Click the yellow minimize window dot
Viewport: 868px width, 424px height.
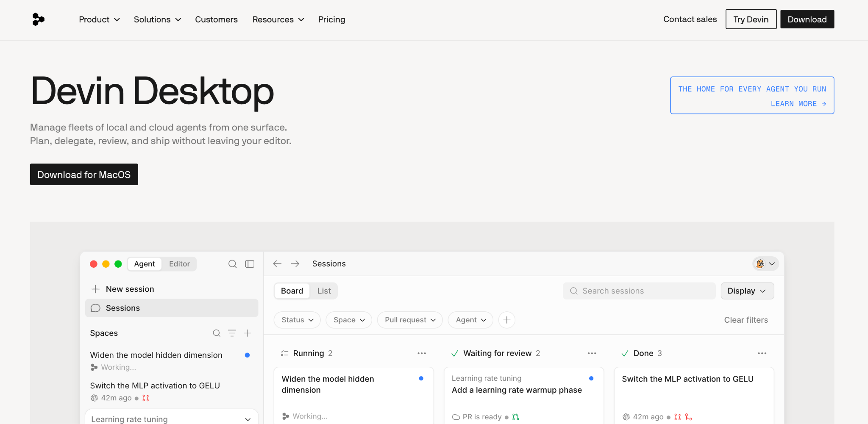click(106, 264)
